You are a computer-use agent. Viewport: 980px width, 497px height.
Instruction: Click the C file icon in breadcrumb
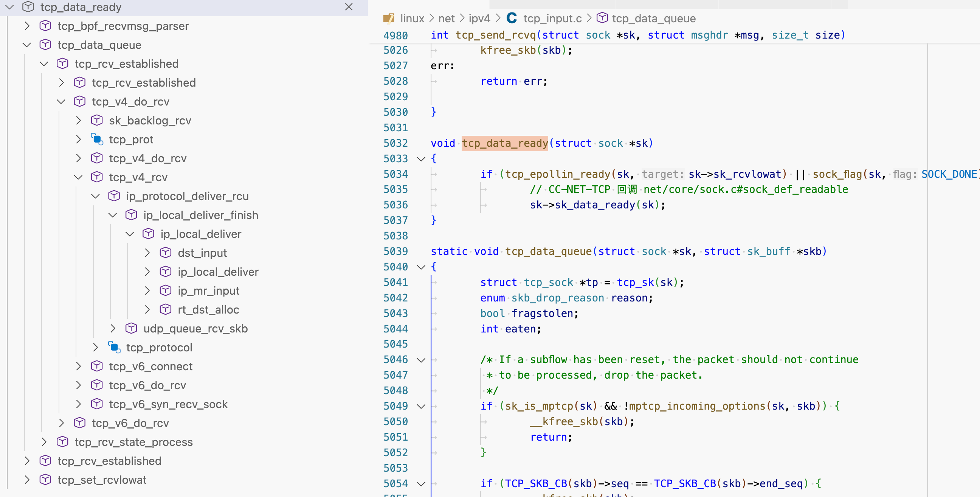512,18
